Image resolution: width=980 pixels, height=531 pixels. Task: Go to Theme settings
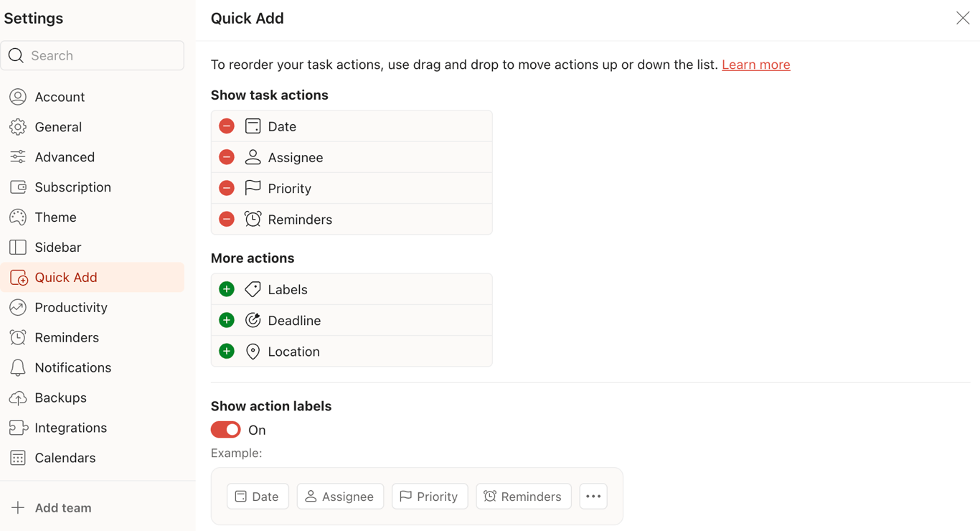click(x=55, y=217)
